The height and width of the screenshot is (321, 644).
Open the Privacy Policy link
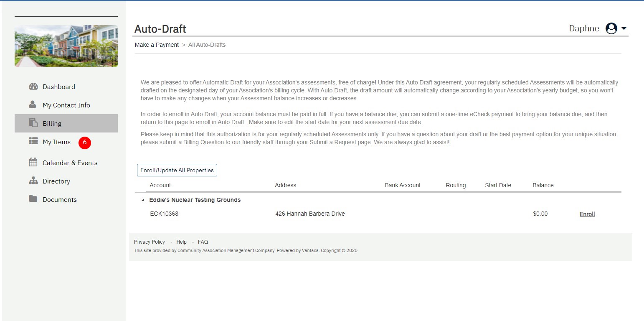[150, 242]
